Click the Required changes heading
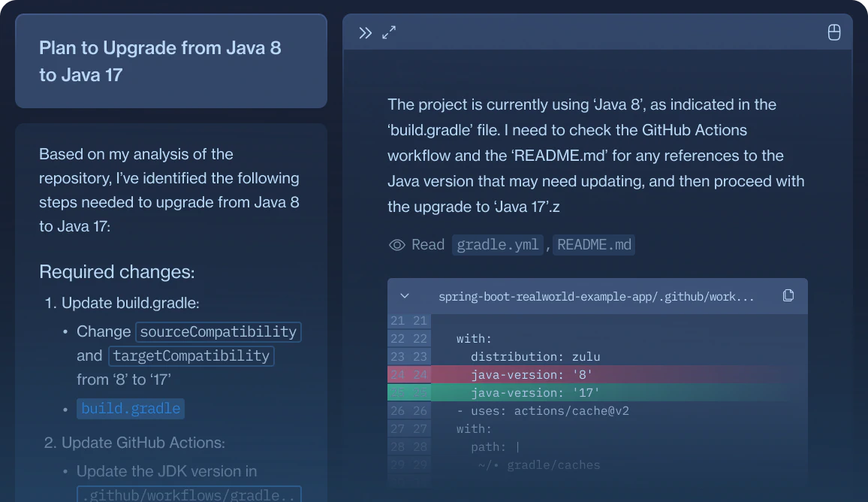The image size is (868, 502). 117,272
